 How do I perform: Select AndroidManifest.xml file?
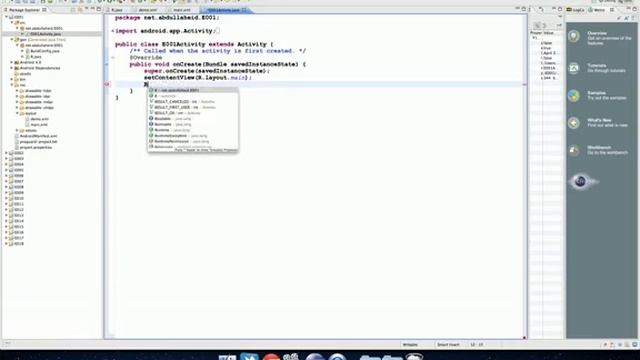(x=38, y=136)
